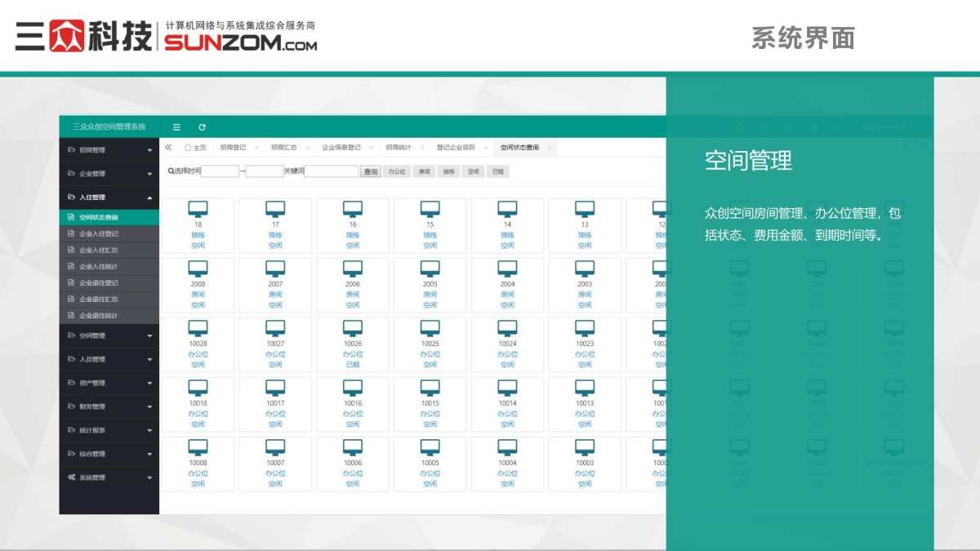Filter spaces by 办公位 status
The height and width of the screenshot is (551, 980).
pos(397,171)
